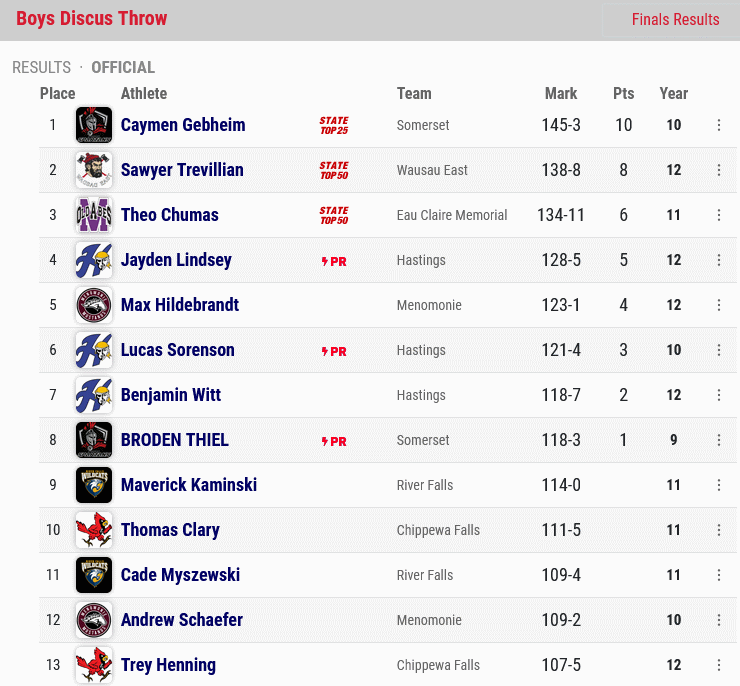Click State Top 25 badge for Caymen Gebheim

(x=334, y=125)
